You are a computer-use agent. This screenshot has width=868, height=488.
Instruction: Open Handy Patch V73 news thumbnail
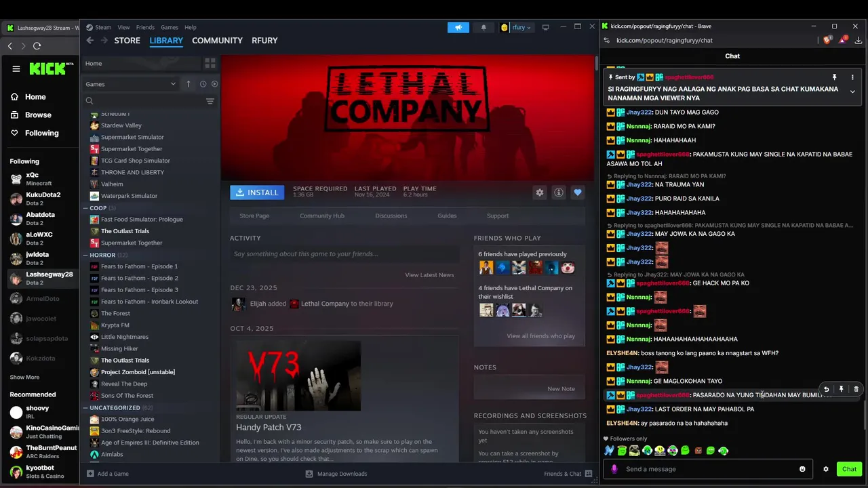[x=298, y=375]
